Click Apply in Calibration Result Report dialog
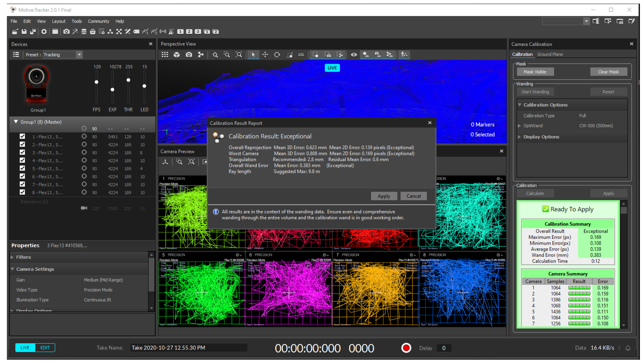Image resolution: width=644 pixels, height=363 pixels. (x=384, y=196)
